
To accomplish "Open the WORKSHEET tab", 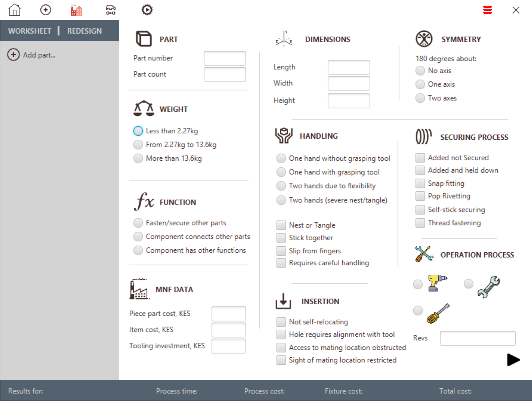I will pyautogui.click(x=29, y=31).
